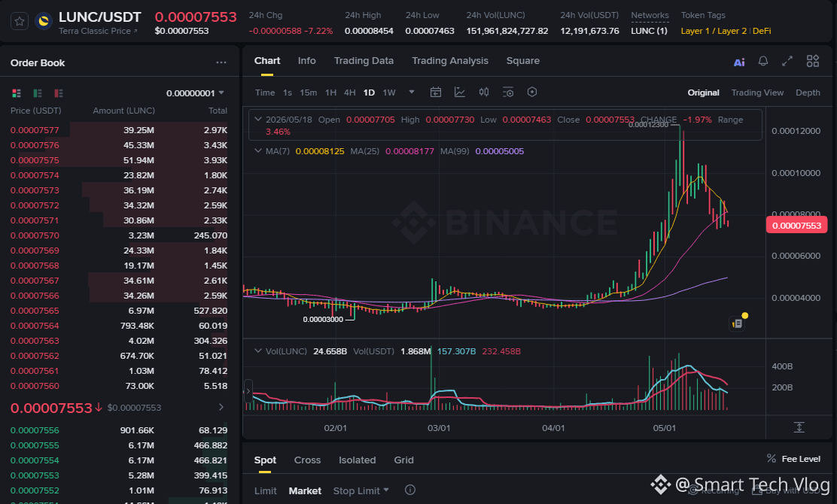Select the Spot trading tab

pos(265,460)
